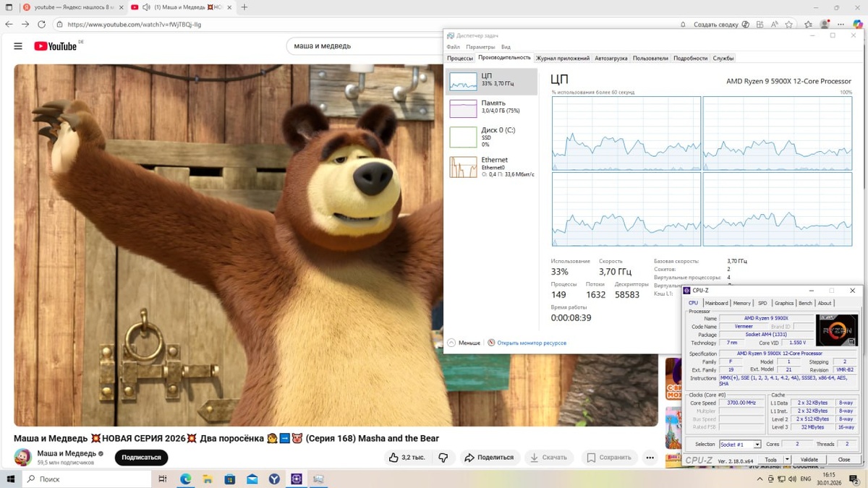This screenshot has width=868, height=488.
Task: Switch to Подробности tab
Action: tap(690, 58)
